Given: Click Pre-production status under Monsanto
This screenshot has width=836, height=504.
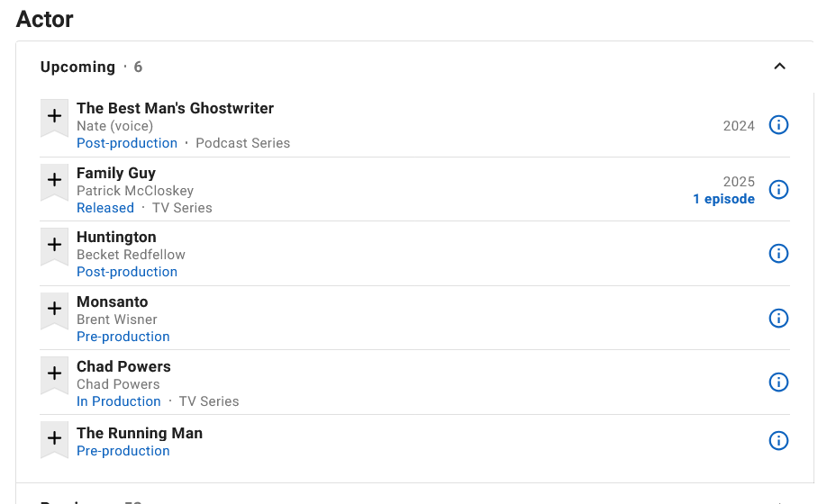Looking at the screenshot, I should tap(123, 337).
